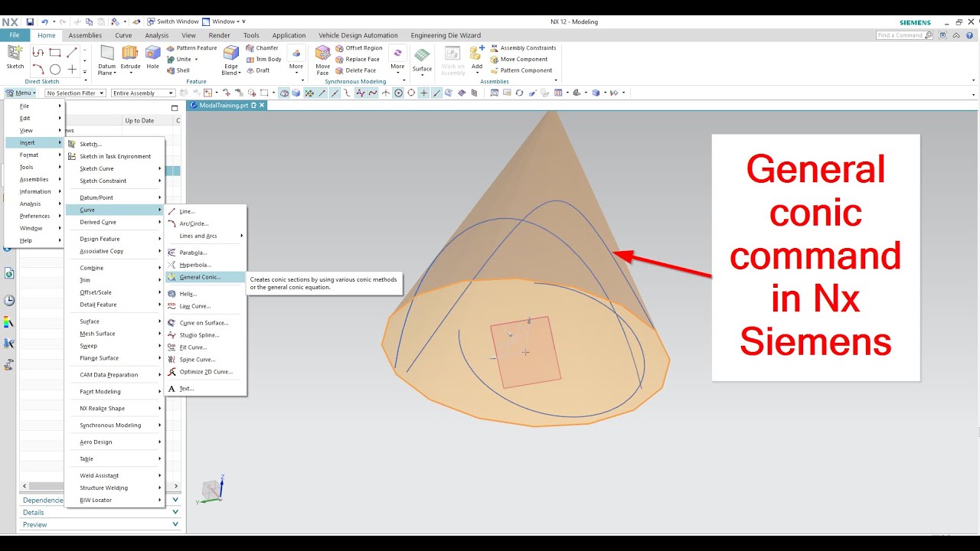Screen dimensions: 980x551
Task: Select Sketch in Task Environment
Action: (x=115, y=156)
